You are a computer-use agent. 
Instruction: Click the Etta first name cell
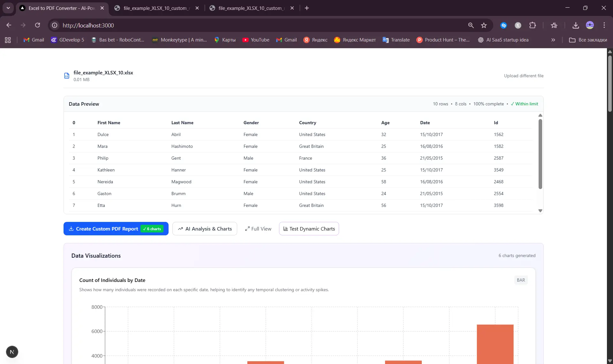[x=101, y=205]
